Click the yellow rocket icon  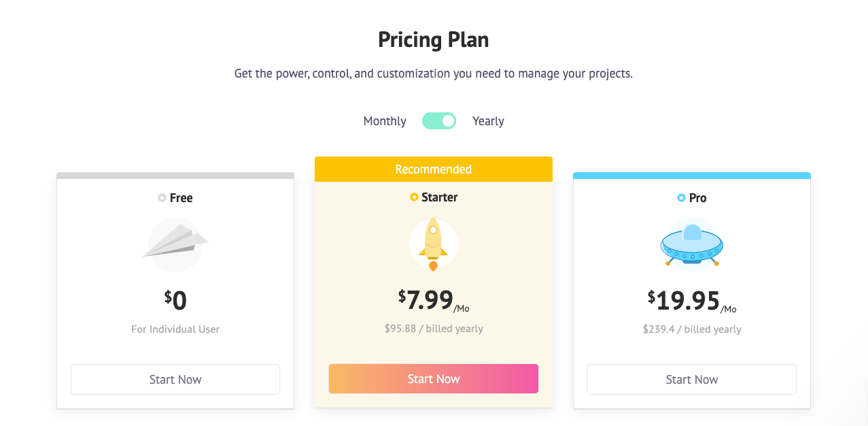click(x=433, y=244)
